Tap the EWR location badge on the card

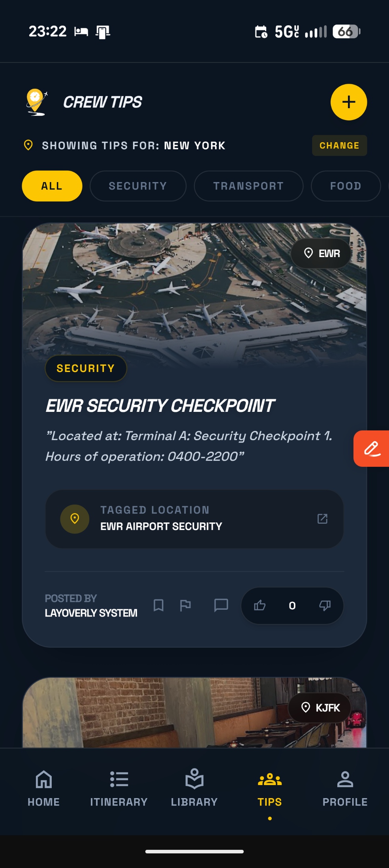pyautogui.click(x=320, y=253)
